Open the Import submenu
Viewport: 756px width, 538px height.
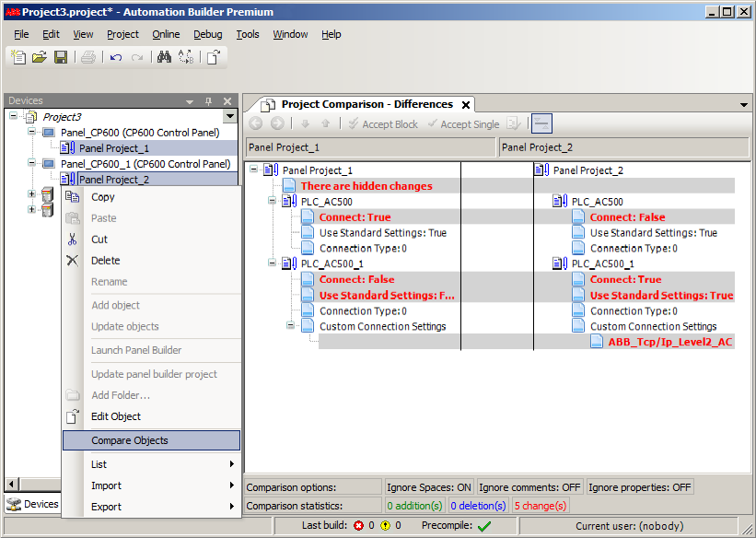[x=152, y=485]
